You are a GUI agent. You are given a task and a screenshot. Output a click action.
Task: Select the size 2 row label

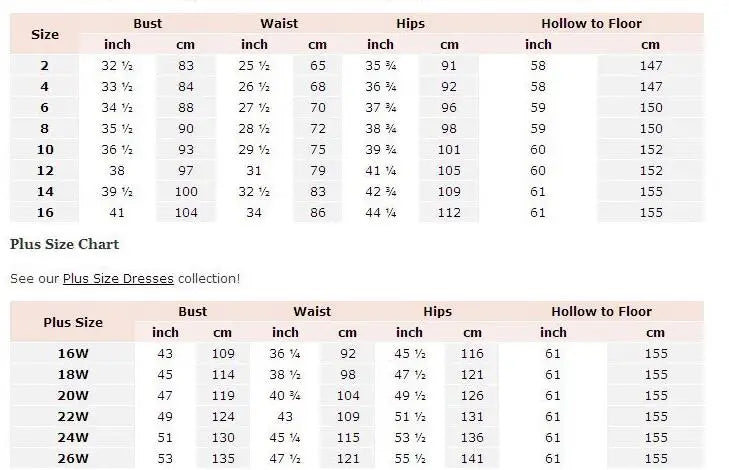point(45,66)
